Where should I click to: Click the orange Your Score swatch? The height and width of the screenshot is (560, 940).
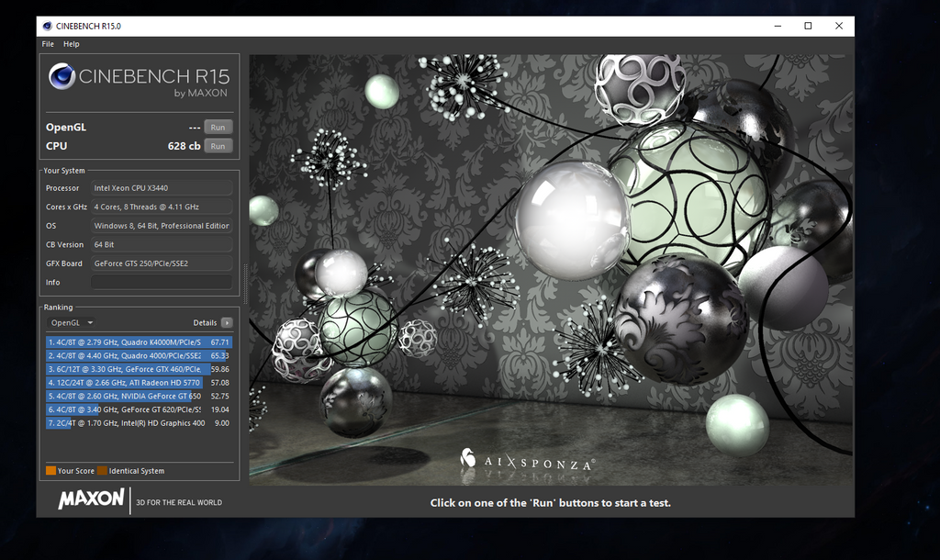[50, 471]
